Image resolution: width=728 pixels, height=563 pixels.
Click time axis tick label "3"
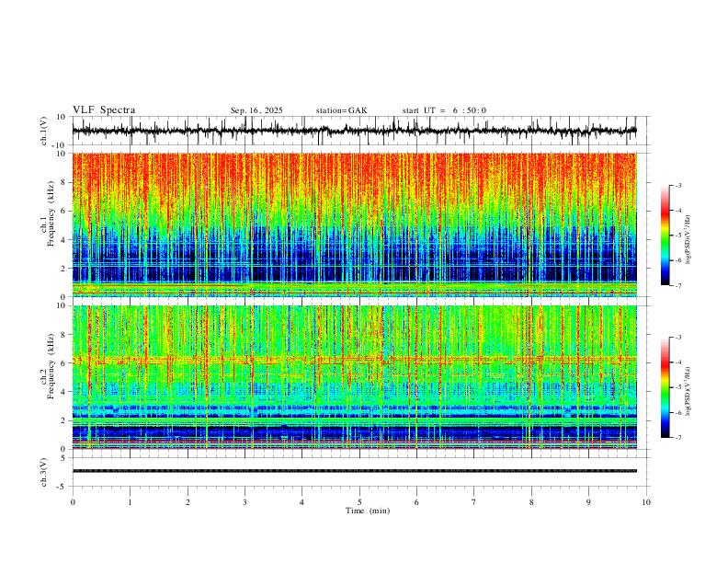[245, 502]
